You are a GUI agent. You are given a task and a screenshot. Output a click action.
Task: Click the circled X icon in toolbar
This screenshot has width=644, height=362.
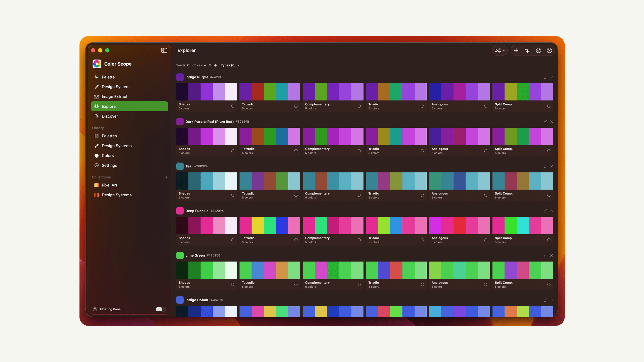(550, 50)
